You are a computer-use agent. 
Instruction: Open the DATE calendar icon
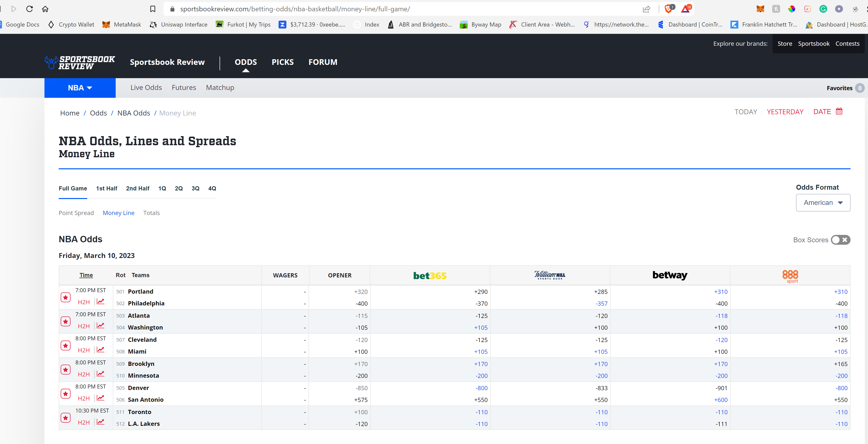(x=839, y=111)
